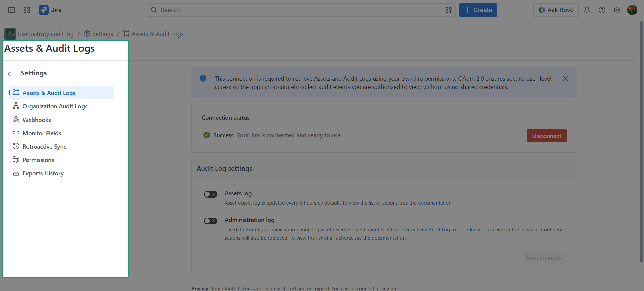This screenshot has height=291, width=644.
Task: Open the search bar apps-plus icon
Action: 448,10
